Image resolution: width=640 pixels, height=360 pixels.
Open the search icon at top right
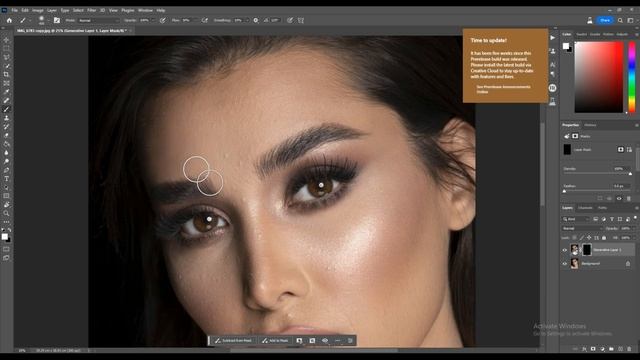pyautogui.click(x=620, y=20)
